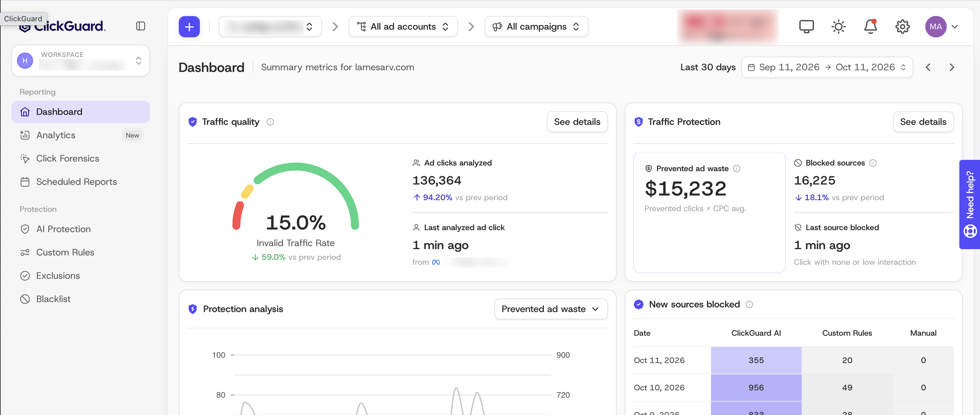Click the New badge beside Analytics

[x=132, y=135]
